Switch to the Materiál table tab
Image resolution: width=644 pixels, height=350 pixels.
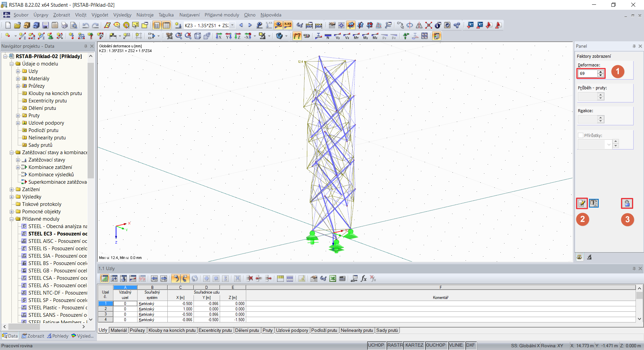coord(119,330)
